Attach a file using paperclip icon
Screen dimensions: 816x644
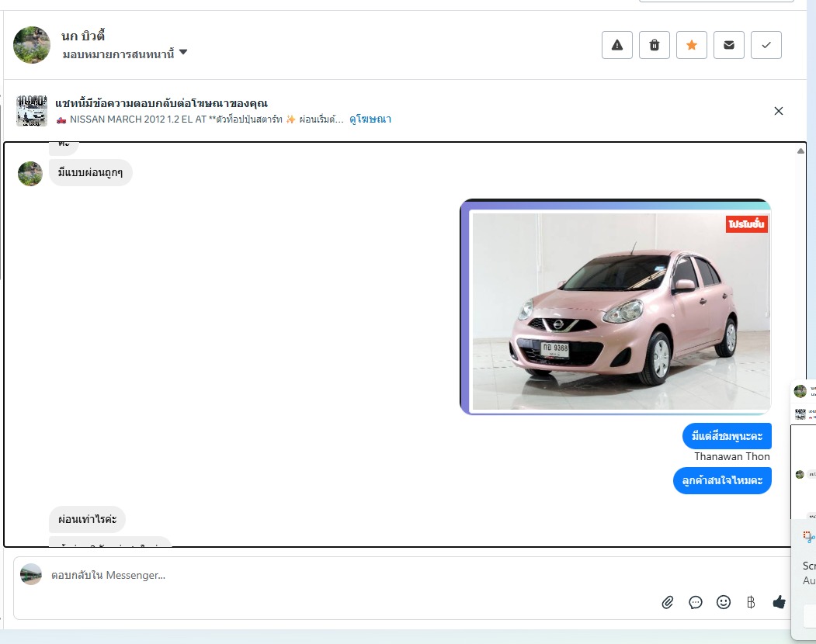668,602
